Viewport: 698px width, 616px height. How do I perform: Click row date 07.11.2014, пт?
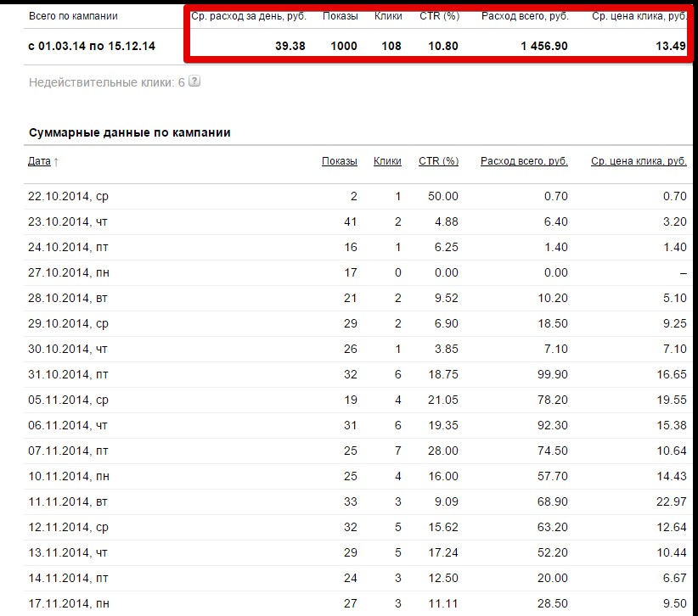coord(68,451)
